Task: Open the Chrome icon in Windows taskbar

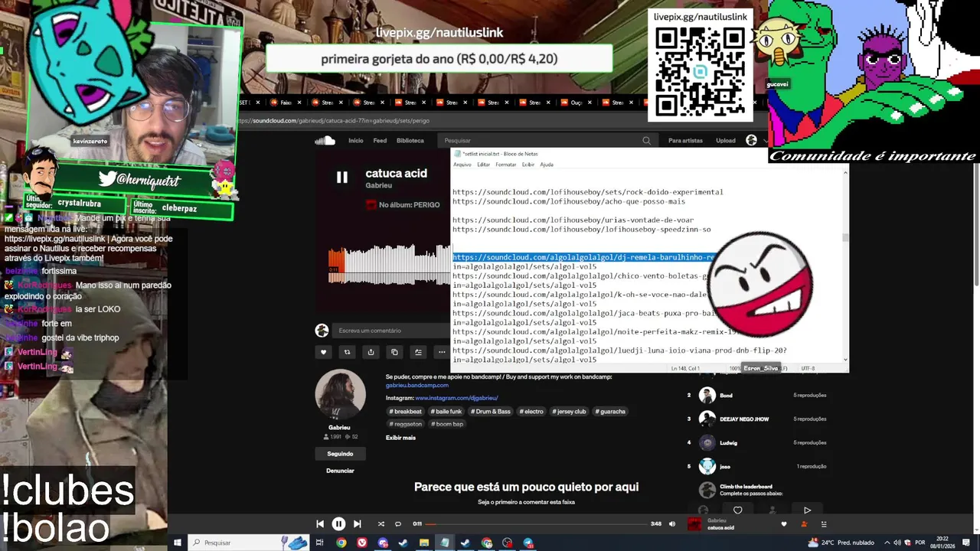Action: [x=341, y=543]
